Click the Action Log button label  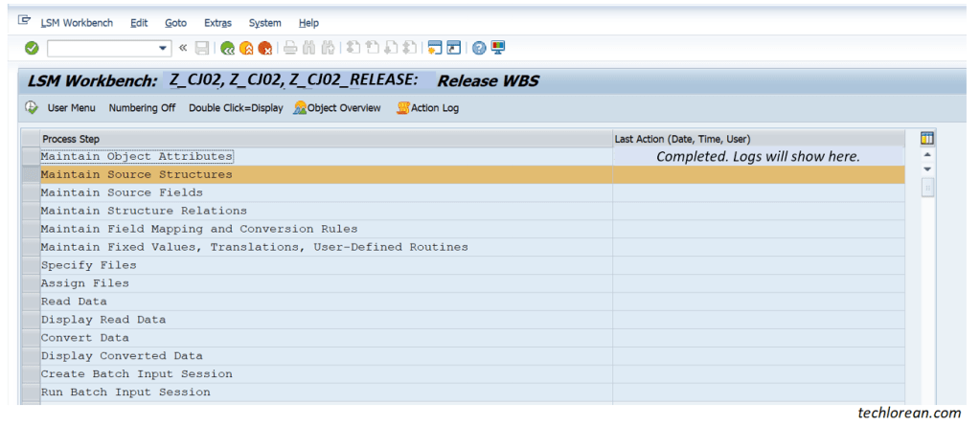[x=434, y=108]
